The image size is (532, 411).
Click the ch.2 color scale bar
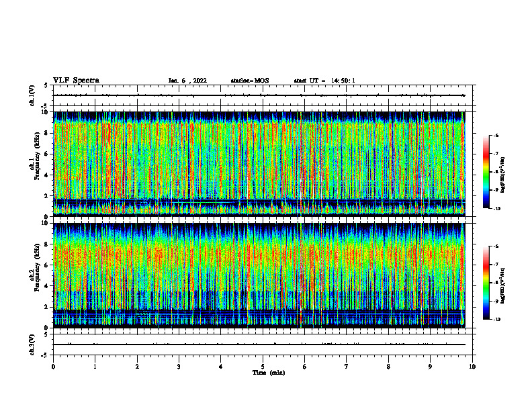point(486,283)
